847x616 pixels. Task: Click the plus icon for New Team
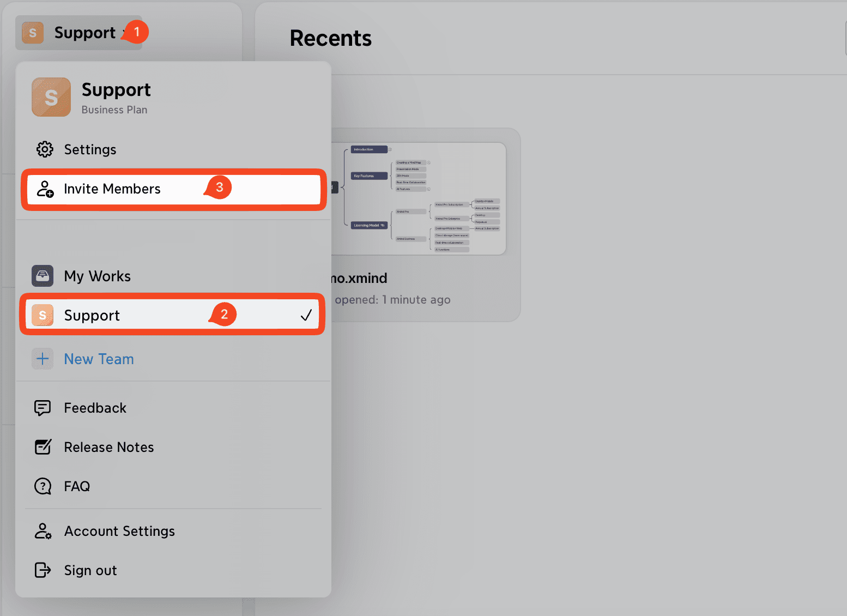pyautogui.click(x=43, y=359)
